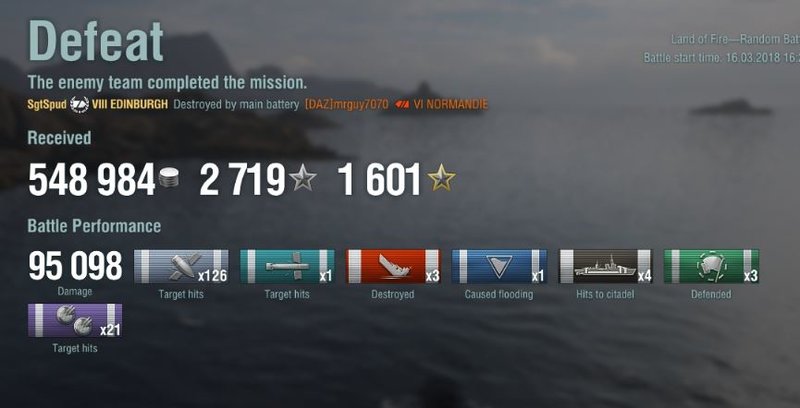Select the blue Caused flooding ribbon
Image resolution: width=800 pixels, height=408 pixels.
[499, 266]
